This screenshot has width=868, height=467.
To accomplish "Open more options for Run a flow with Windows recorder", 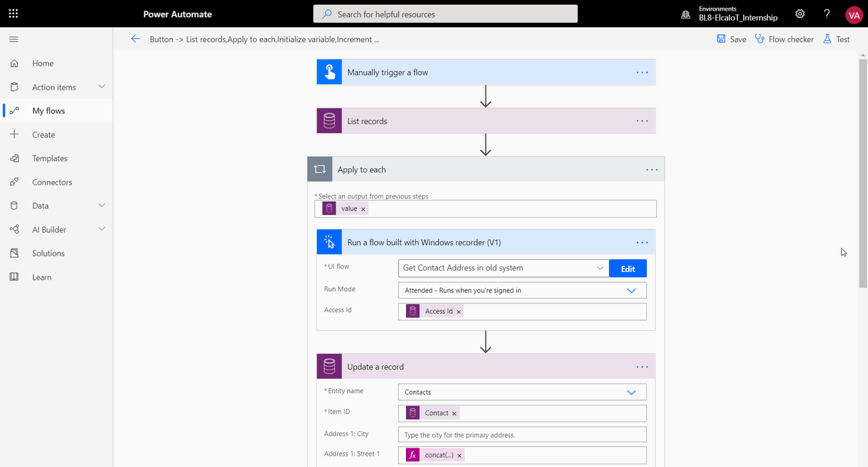I will click(x=642, y=243).
